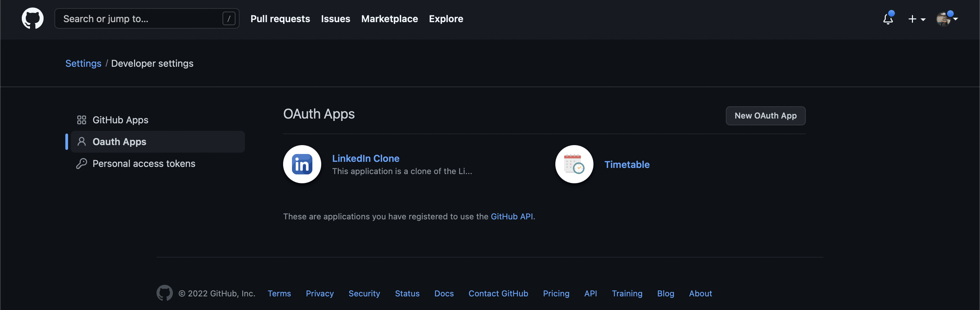Viewport: 980px width, 310px height.
Task: Select Oauth Apps in sidebar
Action: 158,142
